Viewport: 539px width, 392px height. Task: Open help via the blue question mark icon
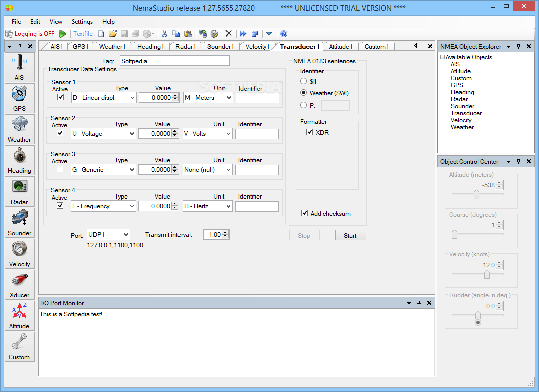(284, 33)
